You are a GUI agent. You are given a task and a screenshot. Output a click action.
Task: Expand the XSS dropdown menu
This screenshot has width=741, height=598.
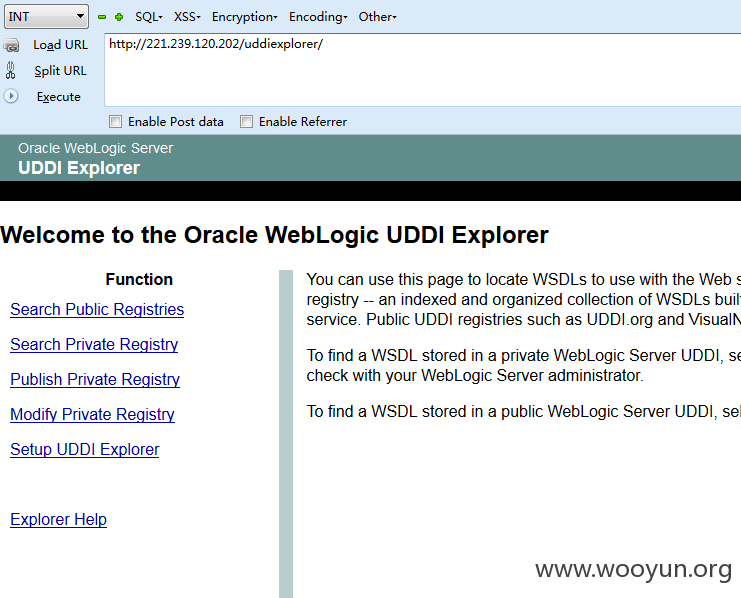[x=187, y=17]
